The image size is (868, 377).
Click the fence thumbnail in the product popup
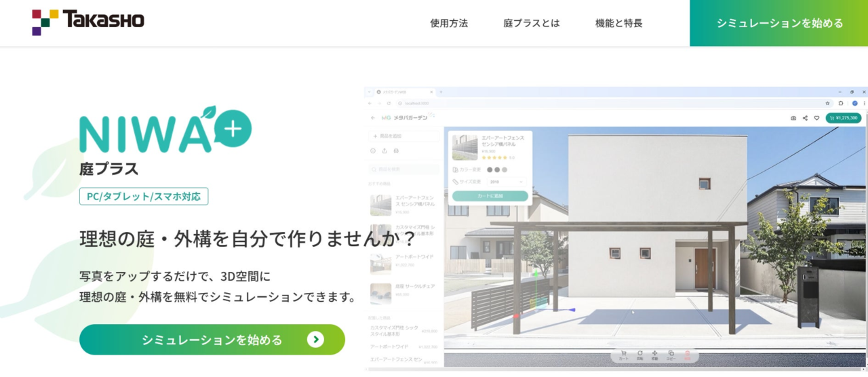click(465, 147)
